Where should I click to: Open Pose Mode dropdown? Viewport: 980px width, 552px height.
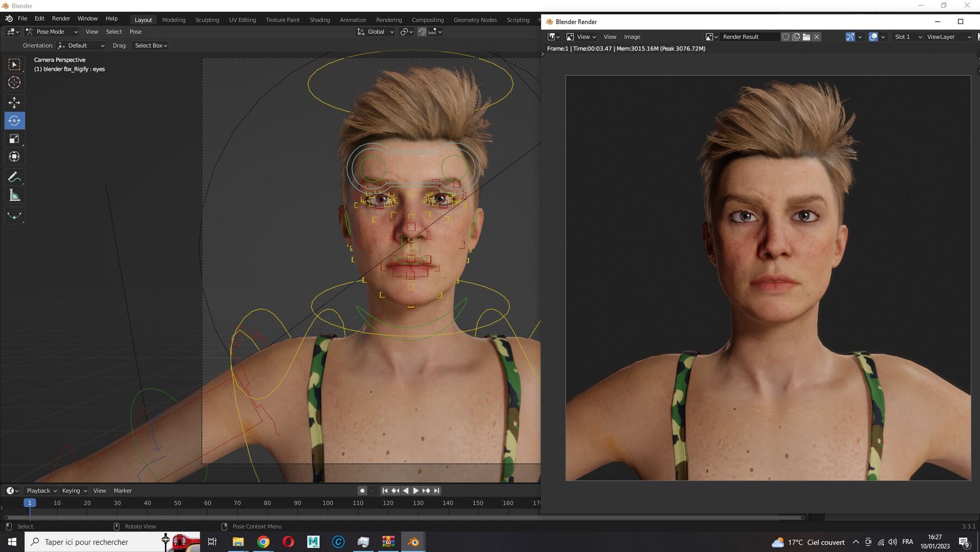pyautogui.click(x=52, y=32)
